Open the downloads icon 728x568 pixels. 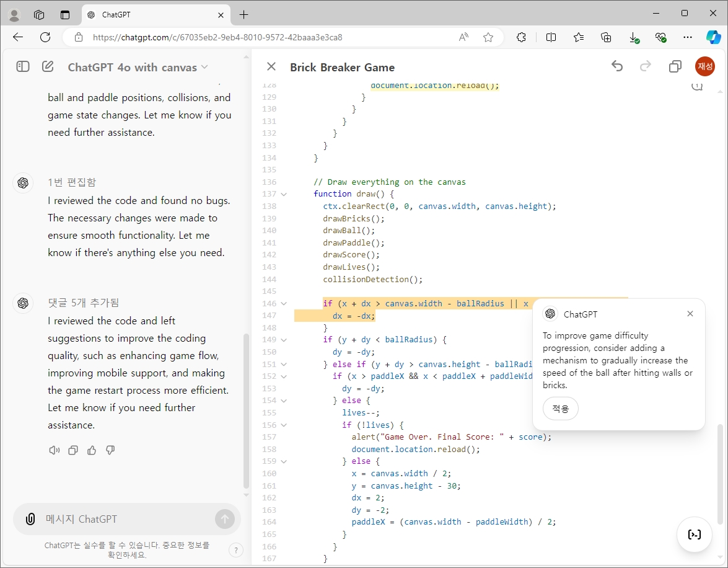[634, 38]
